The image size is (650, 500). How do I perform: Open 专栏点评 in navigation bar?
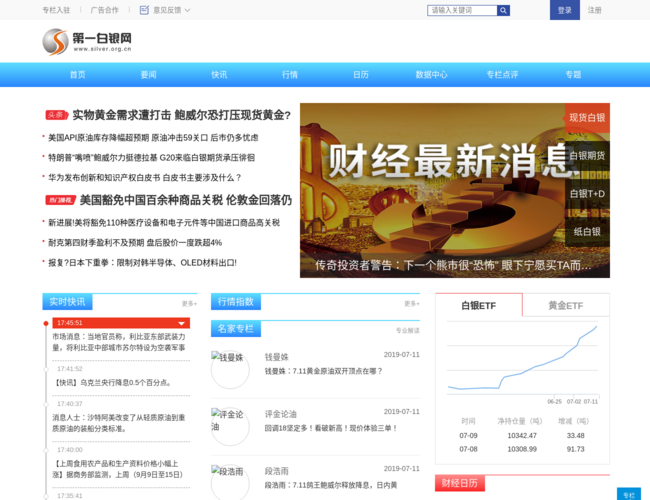(502, 75)
